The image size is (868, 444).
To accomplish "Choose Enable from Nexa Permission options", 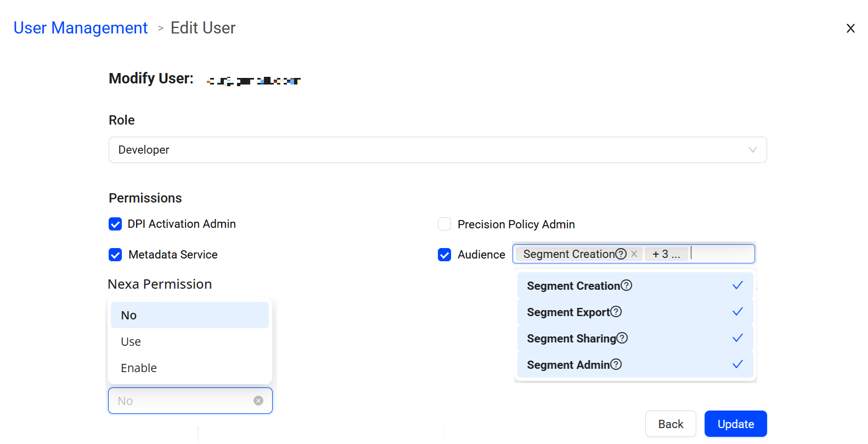I will click(x=139, y=368).
